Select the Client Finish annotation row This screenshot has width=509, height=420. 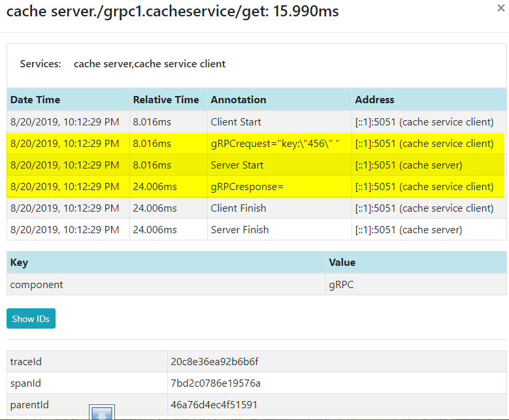click(x=256, y=208)
